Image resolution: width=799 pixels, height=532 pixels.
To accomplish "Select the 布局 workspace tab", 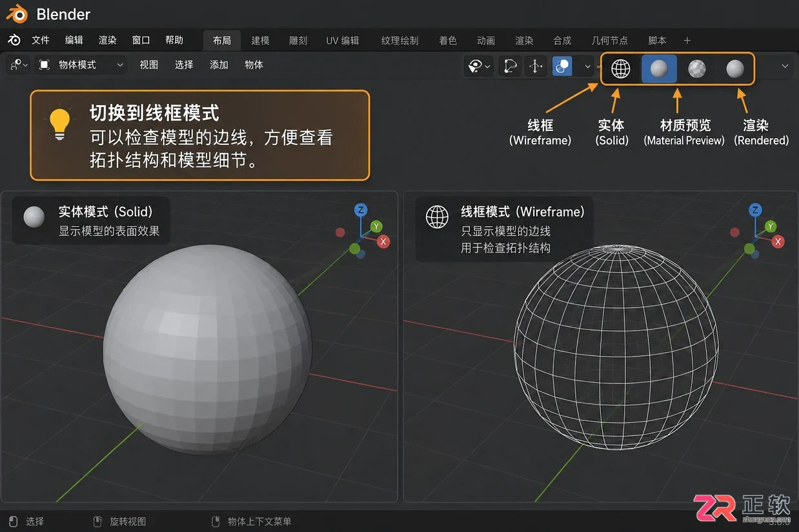I will (x=222, y=41).
